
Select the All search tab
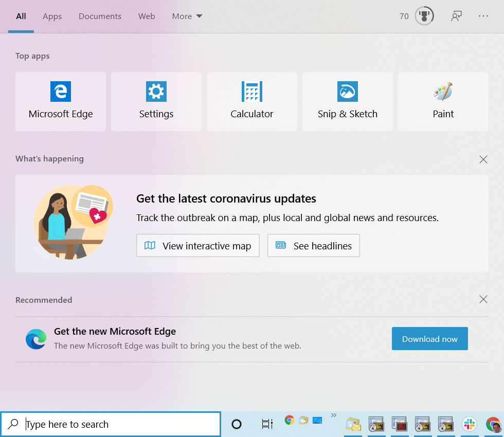pos(21,16)
